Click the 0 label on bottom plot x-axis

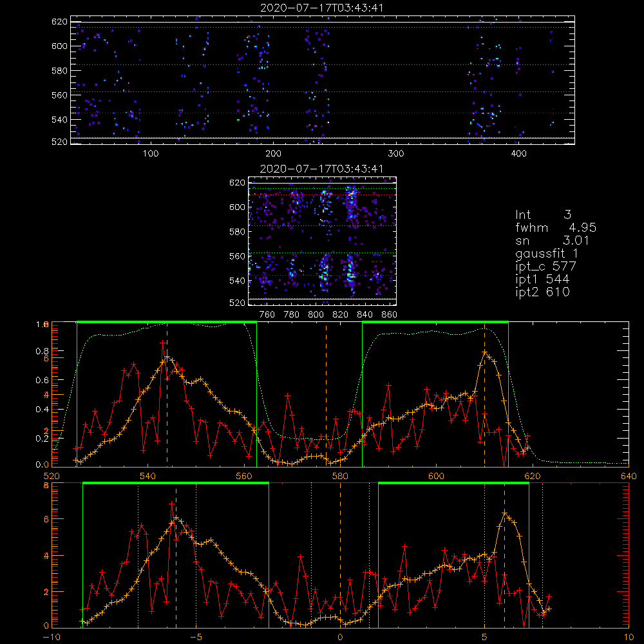[x=340, y=638]
